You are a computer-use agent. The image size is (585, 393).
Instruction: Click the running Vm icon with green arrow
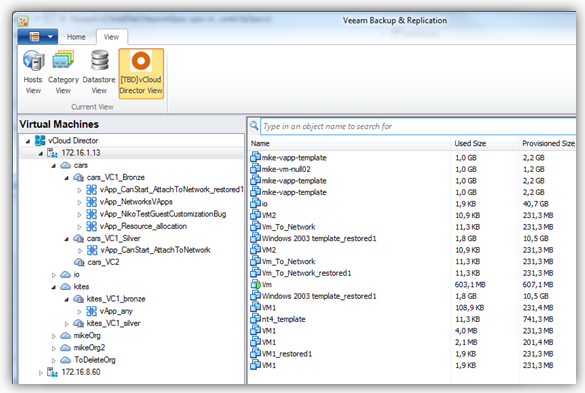(x=255, y=284)
